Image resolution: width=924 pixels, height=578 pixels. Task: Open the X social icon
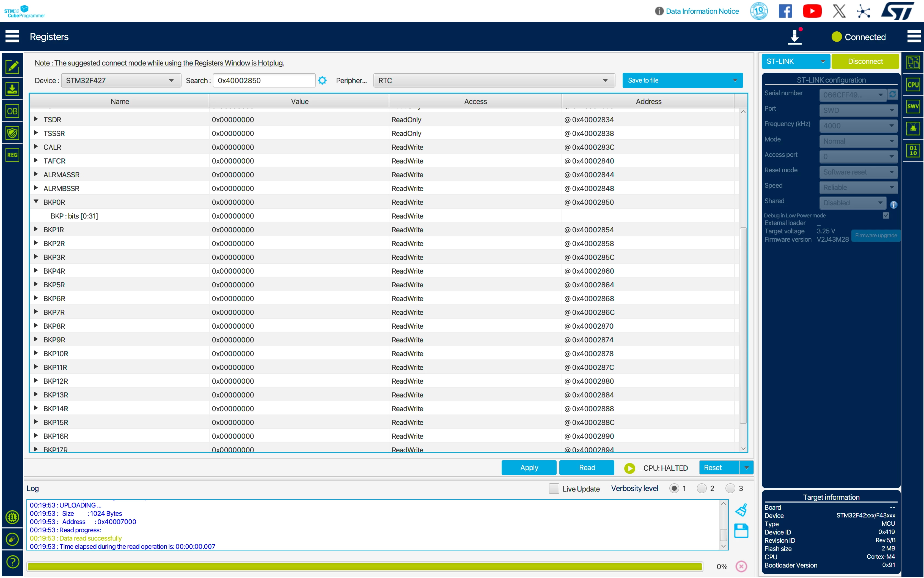(x=839, y=11)
